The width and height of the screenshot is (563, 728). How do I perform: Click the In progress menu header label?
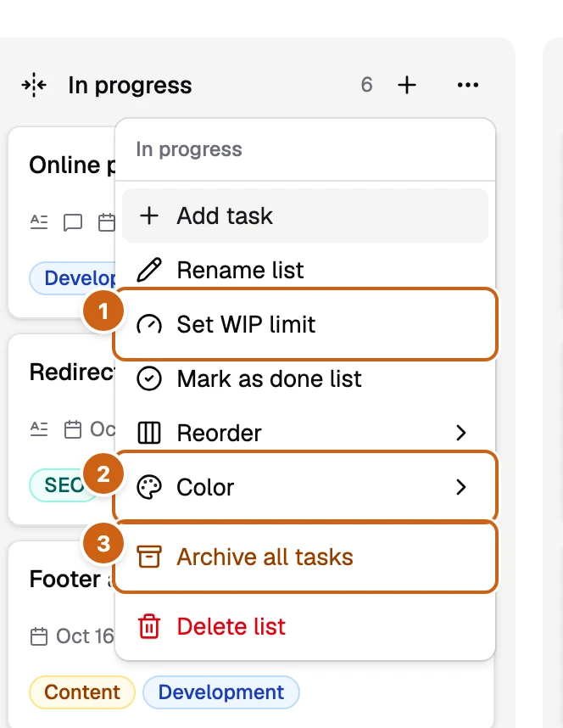click(189, 149)
